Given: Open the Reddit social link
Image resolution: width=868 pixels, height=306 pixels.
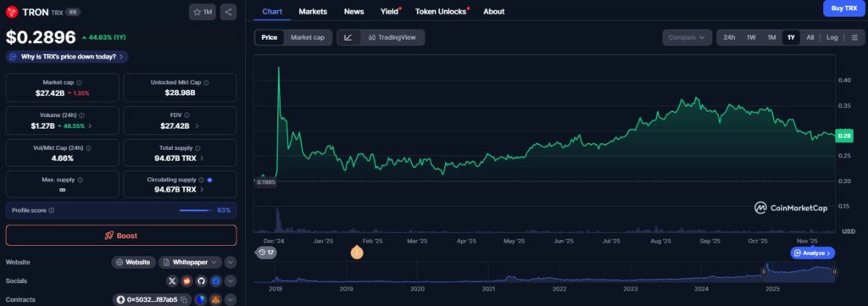Looking at the screenshot, I should click(187, 281).
